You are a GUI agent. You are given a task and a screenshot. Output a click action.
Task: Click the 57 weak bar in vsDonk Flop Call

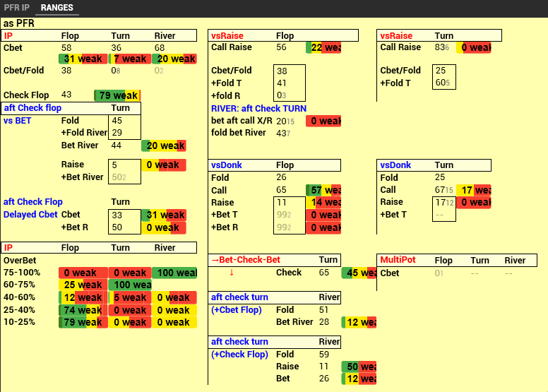point(324,191)
